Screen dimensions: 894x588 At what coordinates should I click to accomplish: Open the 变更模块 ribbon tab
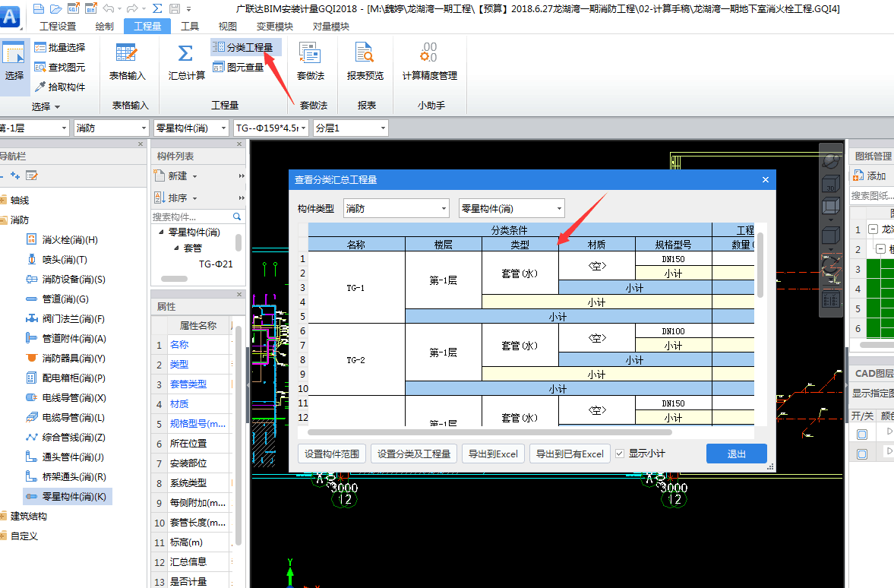pyautogui.click(x=275, y=27)
